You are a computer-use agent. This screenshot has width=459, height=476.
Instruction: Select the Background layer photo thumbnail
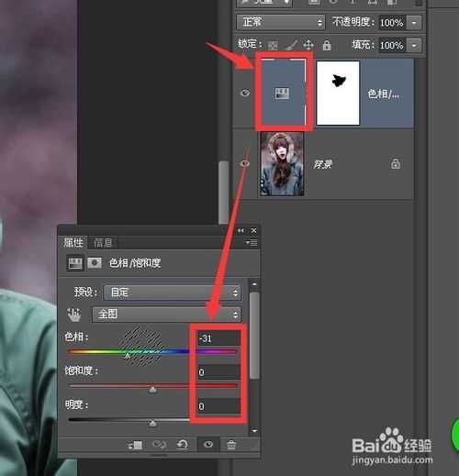tap(282, 164)
